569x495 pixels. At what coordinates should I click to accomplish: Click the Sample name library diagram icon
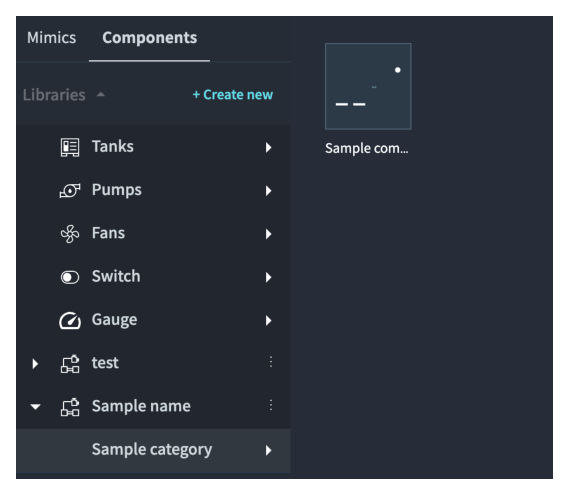pyautogui.click(x=70, y=407)
